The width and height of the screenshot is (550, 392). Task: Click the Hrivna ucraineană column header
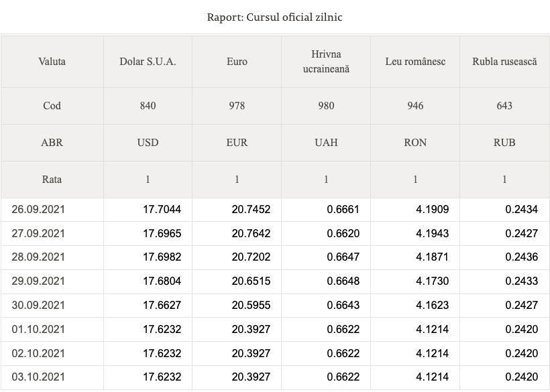[x=326, y=62]
